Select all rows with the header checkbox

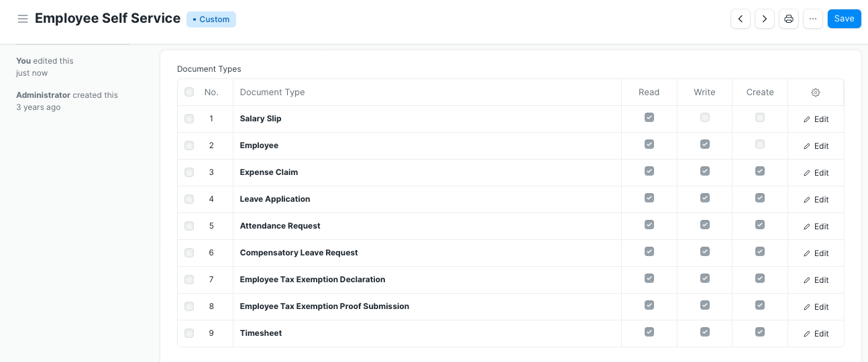click(x=189, y=92)
